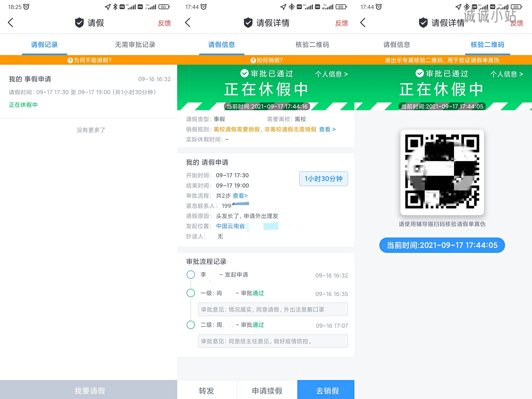Tap 一级 approval step circle
The width and height of the screenshot is (532, 399).
point(191,293)
